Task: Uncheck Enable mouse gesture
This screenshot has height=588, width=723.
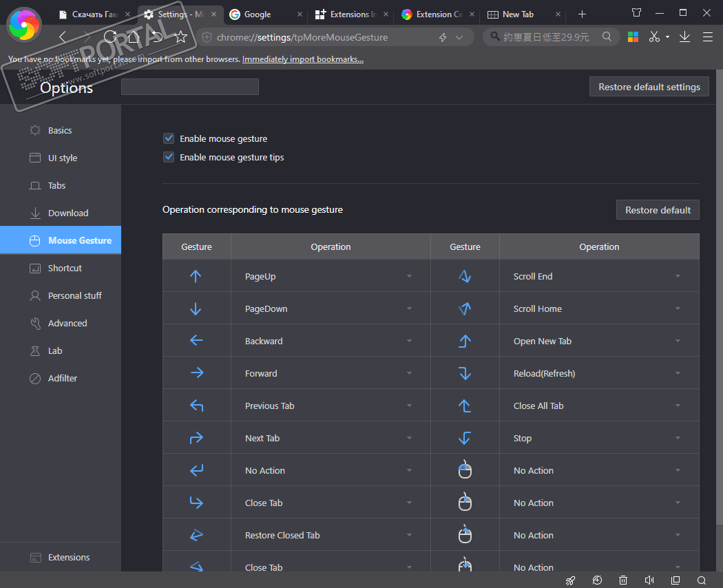Action: pos(169,138)
